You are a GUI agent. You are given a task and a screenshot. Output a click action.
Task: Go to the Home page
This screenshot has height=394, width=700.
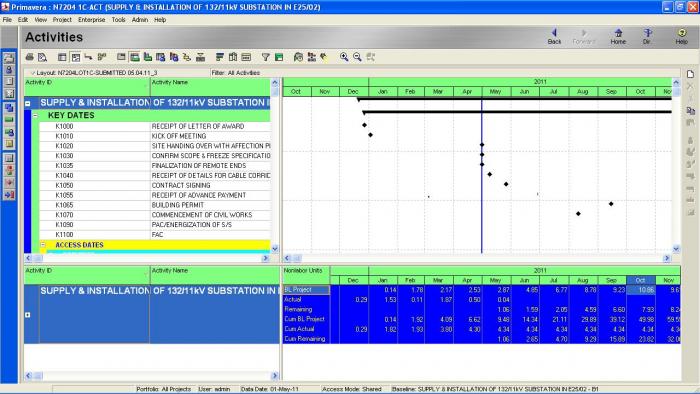point(618,37)
